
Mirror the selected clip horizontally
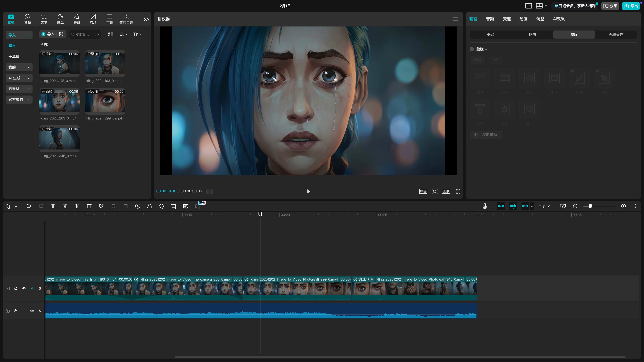tap(149, 206)
